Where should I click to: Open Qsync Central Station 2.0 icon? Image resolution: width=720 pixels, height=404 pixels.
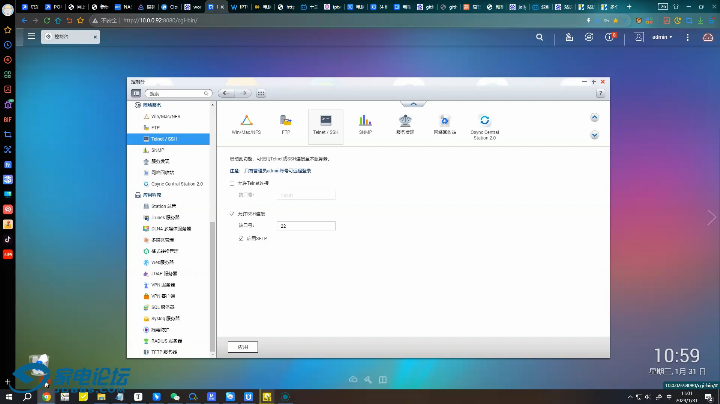point(484,127)
